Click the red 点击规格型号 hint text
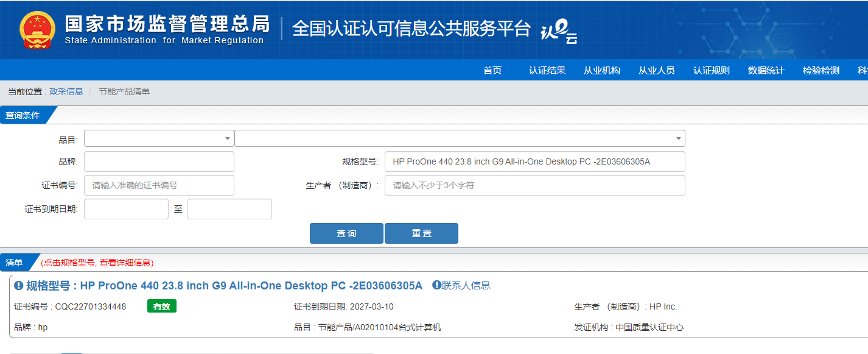Image resolution: width=868 pixels, height=354 pixels. [97, 263]
